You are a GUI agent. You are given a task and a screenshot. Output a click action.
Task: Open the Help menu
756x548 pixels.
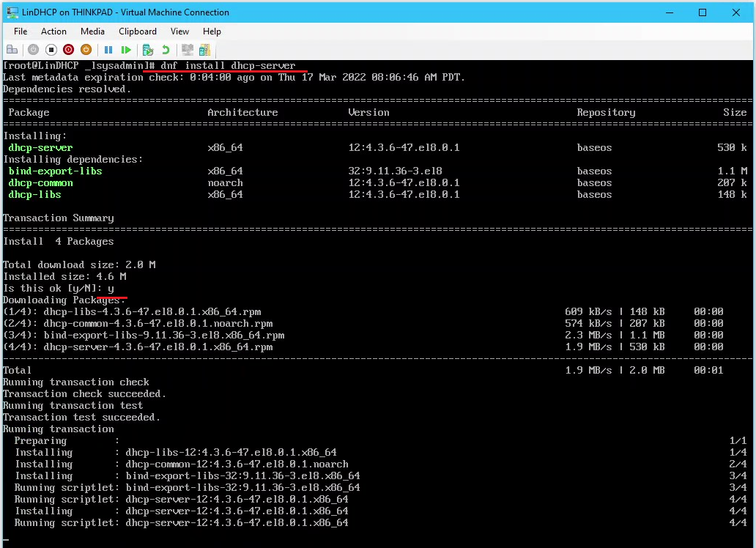212,32
